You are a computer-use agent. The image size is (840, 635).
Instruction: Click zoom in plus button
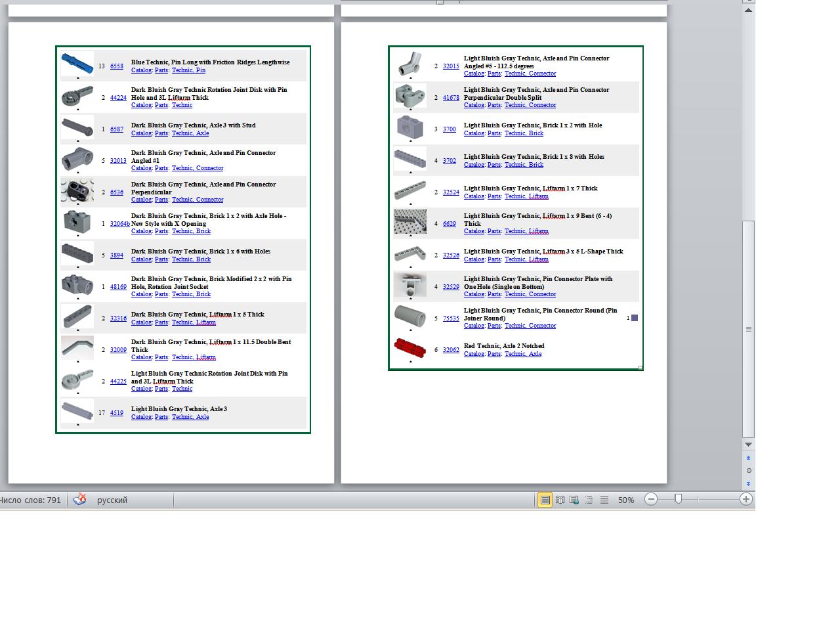pyautogui.click(x=745, y=499)
